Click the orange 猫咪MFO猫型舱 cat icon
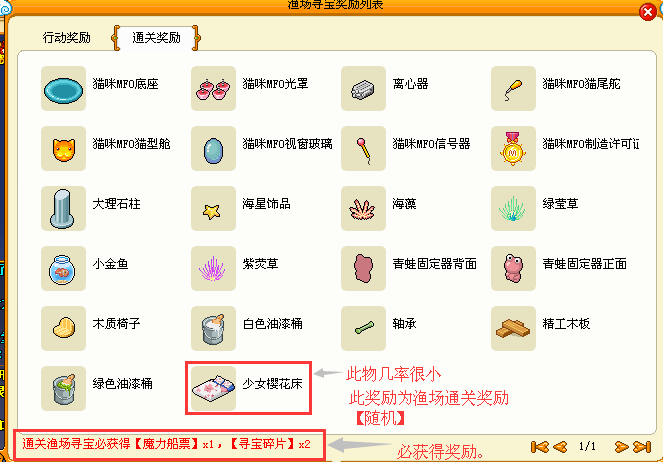Viewport: 663px width, 462px height. (x=63, y=149)
